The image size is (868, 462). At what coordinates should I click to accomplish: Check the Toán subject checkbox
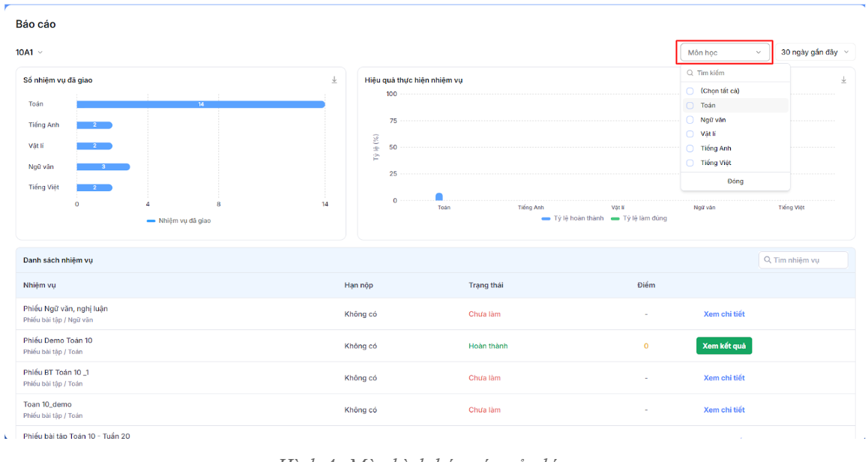690,106
